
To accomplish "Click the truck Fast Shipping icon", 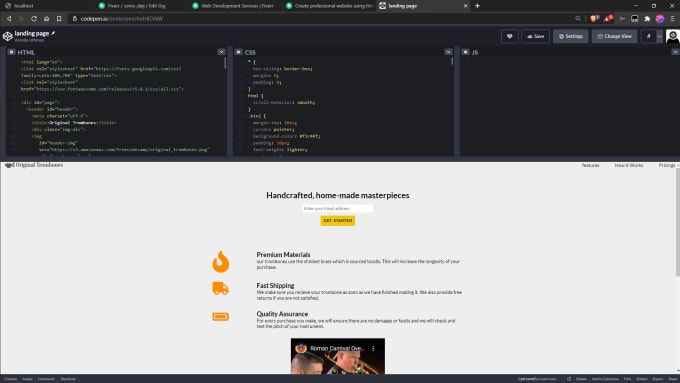I will point(220,288).
